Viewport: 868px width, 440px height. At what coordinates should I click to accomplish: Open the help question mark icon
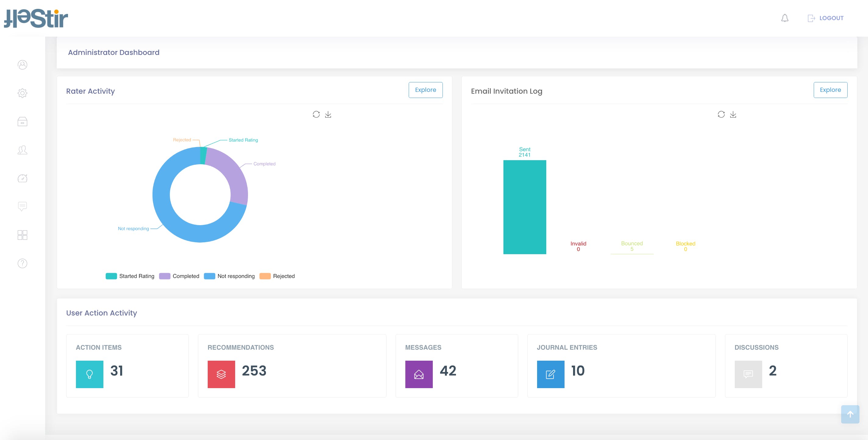point(22,263)
